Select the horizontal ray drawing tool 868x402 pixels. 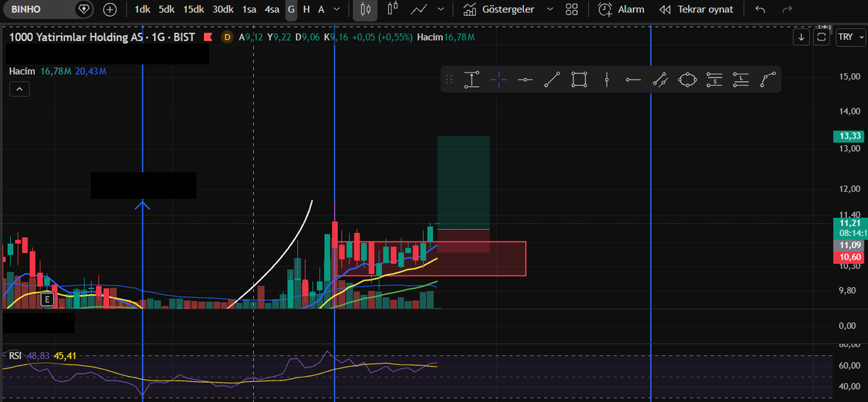pos(633,80)
